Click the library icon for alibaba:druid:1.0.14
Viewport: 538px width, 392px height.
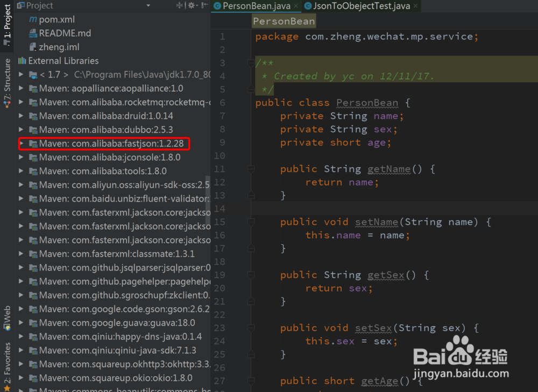[33, 116]
